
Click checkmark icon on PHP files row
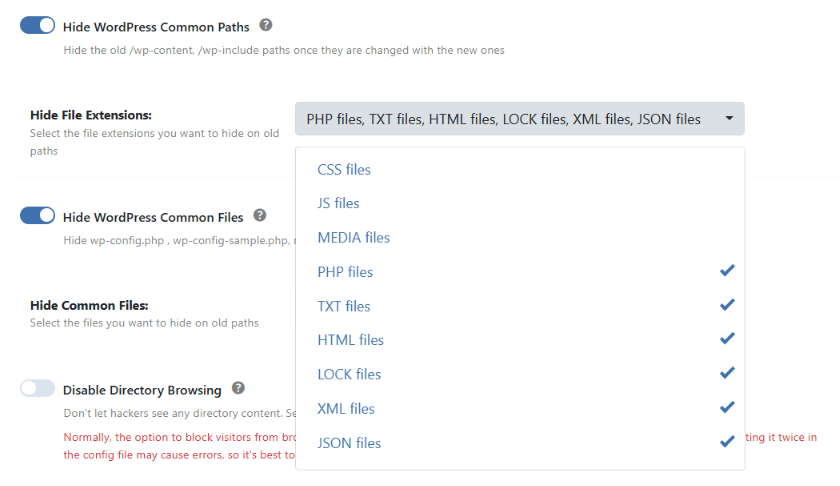point(727,271)
